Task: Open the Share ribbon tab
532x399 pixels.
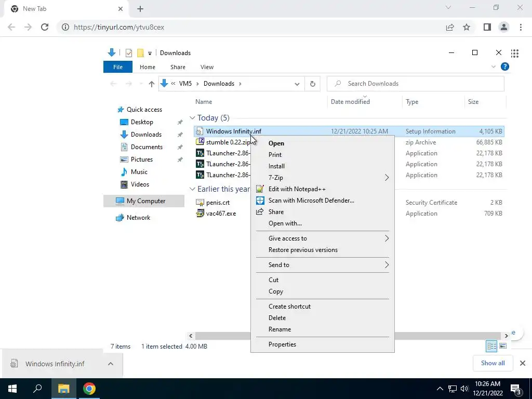Action: (178, 67)
